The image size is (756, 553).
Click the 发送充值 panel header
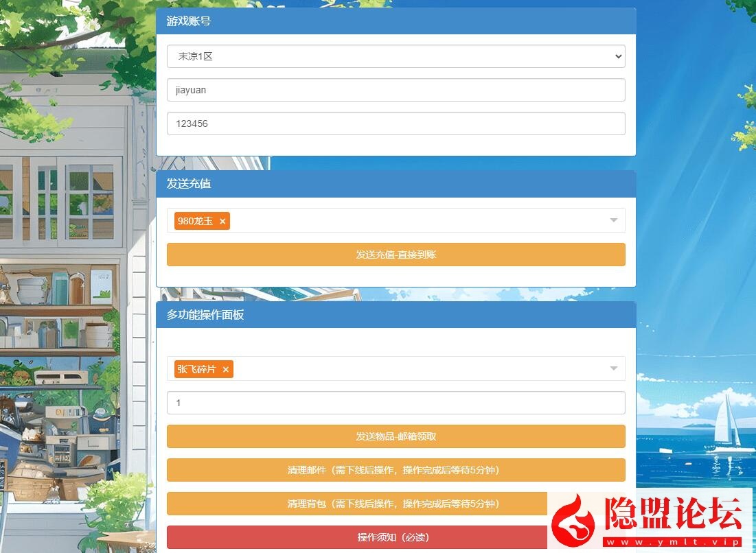point(396,184)
